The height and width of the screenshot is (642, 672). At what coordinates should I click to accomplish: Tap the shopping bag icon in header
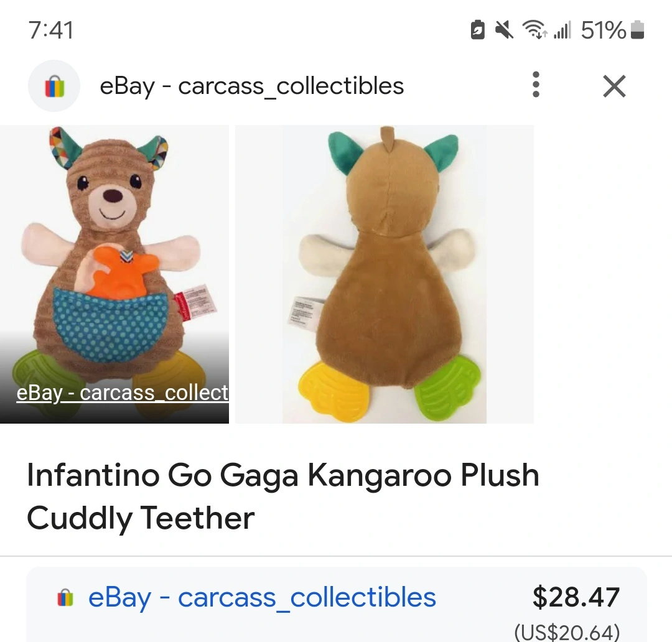54,86
